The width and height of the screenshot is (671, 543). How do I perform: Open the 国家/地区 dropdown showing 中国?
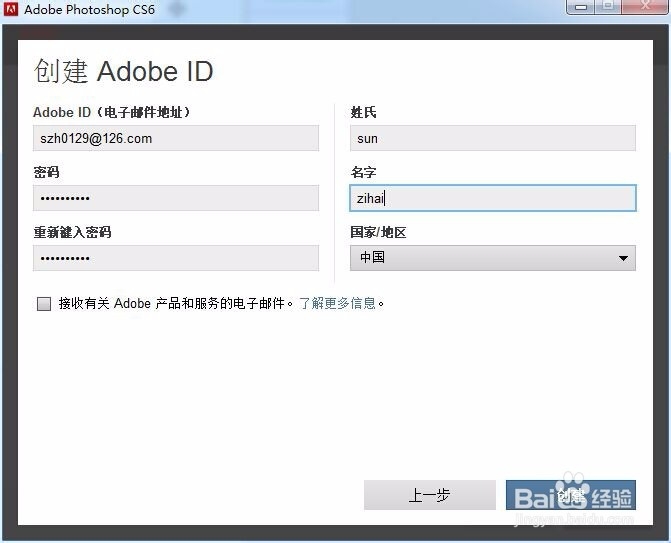pos(493,258)
